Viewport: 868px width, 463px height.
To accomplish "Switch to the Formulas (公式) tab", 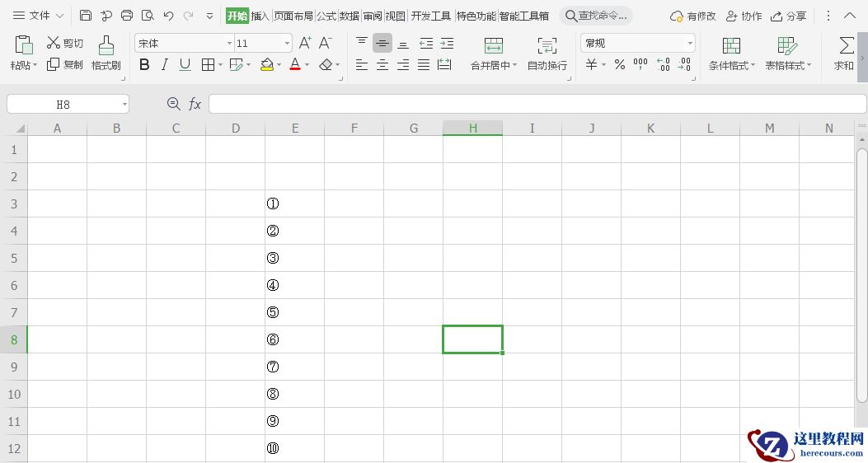I will point(326,16).
